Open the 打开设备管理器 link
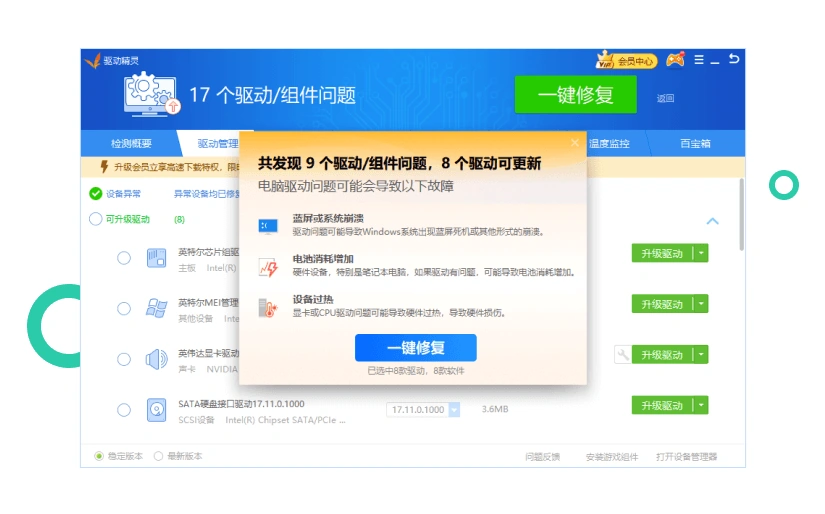The image size is (825, 514). (687, 457)
